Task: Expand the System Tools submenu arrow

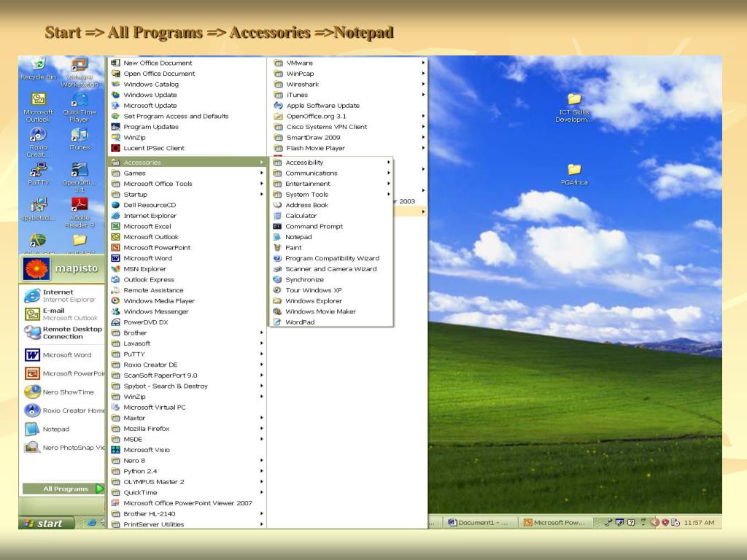Action: (x=389, y=194)
